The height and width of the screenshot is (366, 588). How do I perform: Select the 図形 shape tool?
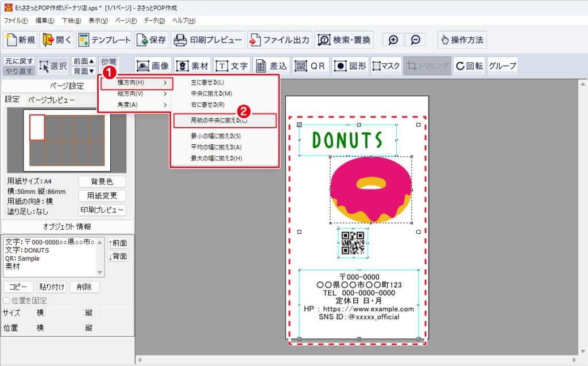coord(350,66)
